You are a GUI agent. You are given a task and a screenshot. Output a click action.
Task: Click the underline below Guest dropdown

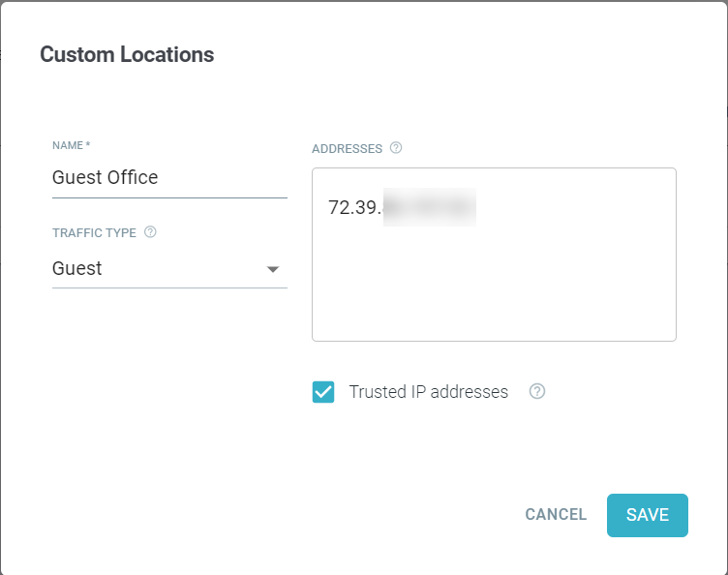click(x=169, y=287)
